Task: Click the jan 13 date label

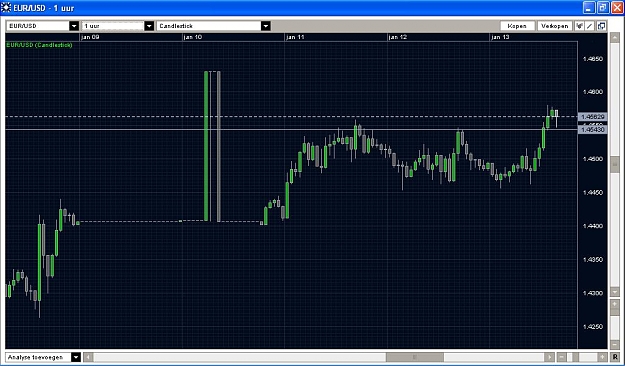Action: [x=500, y=37]
